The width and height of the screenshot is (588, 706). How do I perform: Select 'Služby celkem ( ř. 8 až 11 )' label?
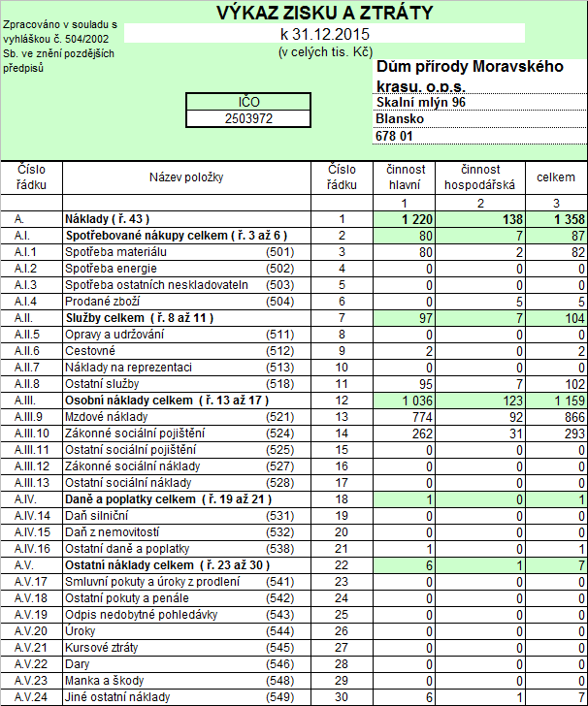[139, 318]
